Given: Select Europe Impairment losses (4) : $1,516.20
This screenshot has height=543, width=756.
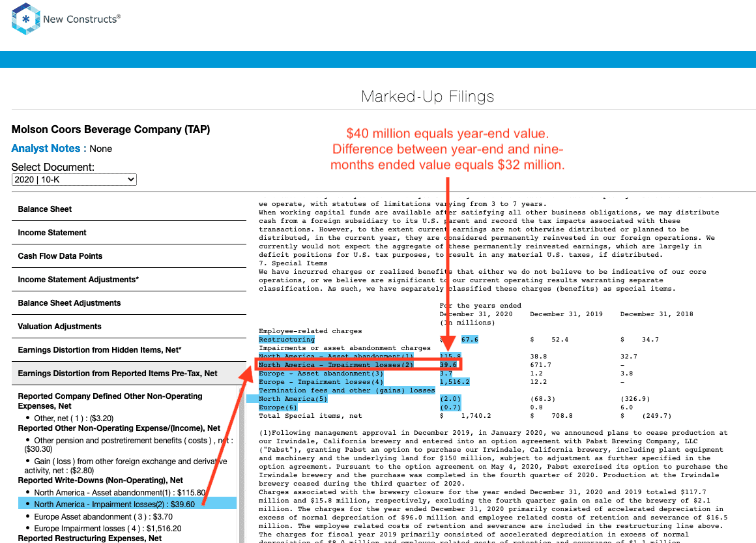Looking at the screenshot, I should pos(108,529).
